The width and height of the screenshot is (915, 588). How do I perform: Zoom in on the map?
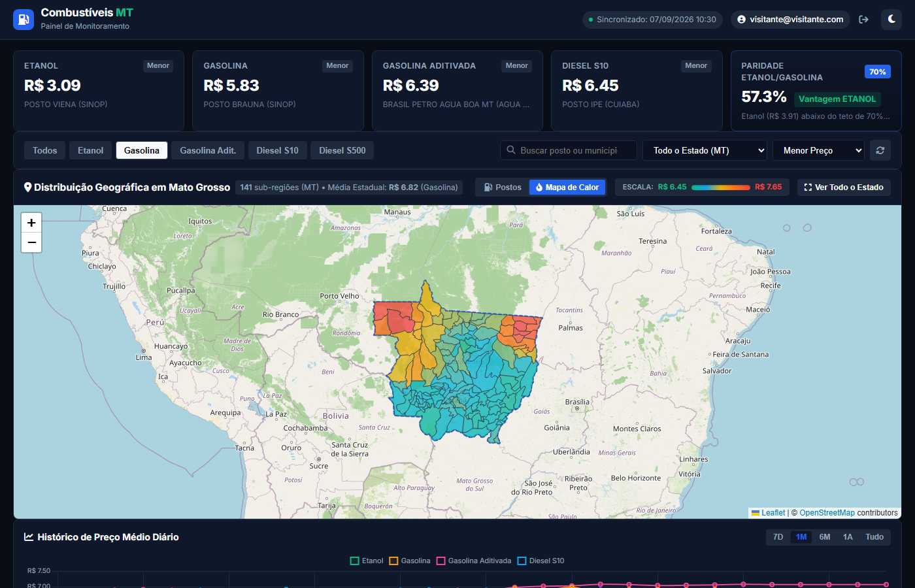(x=31, y=223)
